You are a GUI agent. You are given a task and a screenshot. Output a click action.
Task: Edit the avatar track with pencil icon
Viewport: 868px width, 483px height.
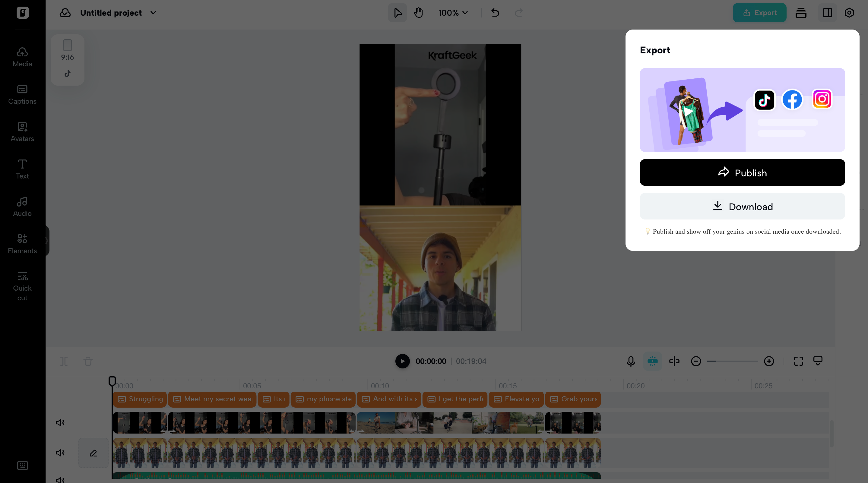93,453
